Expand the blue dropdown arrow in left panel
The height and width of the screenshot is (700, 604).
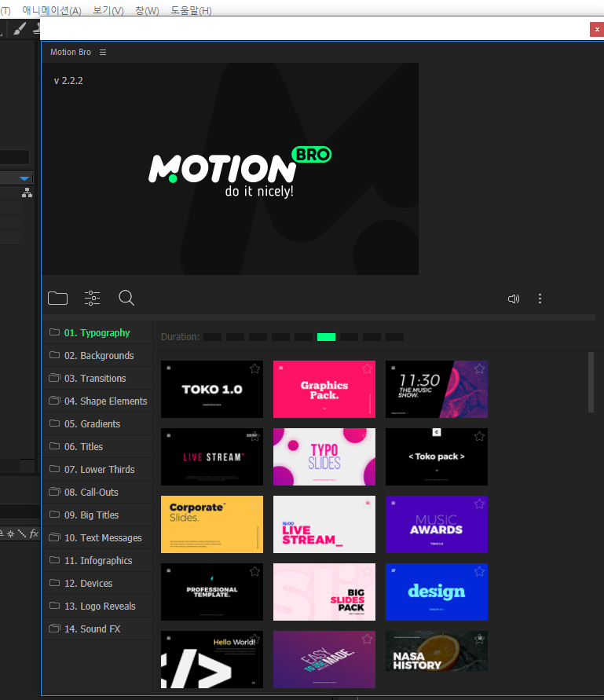(x=24, y=178)
